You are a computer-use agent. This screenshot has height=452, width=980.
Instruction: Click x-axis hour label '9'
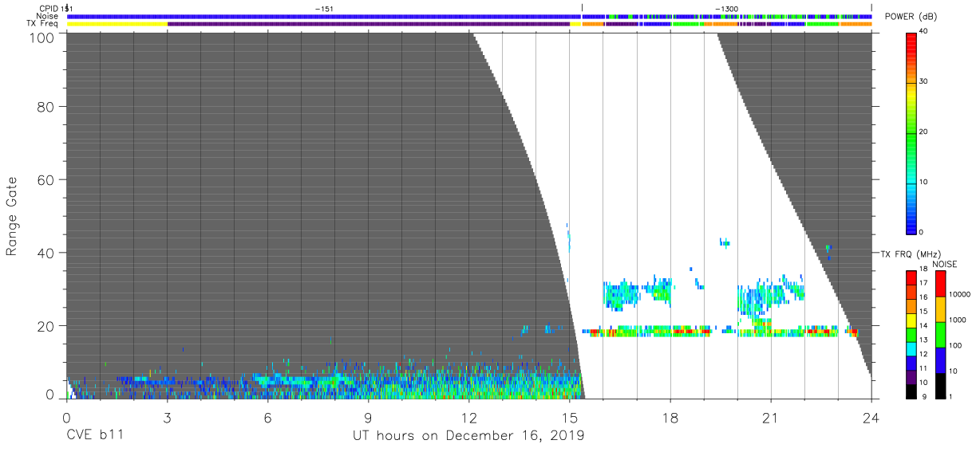click(368, 418)
